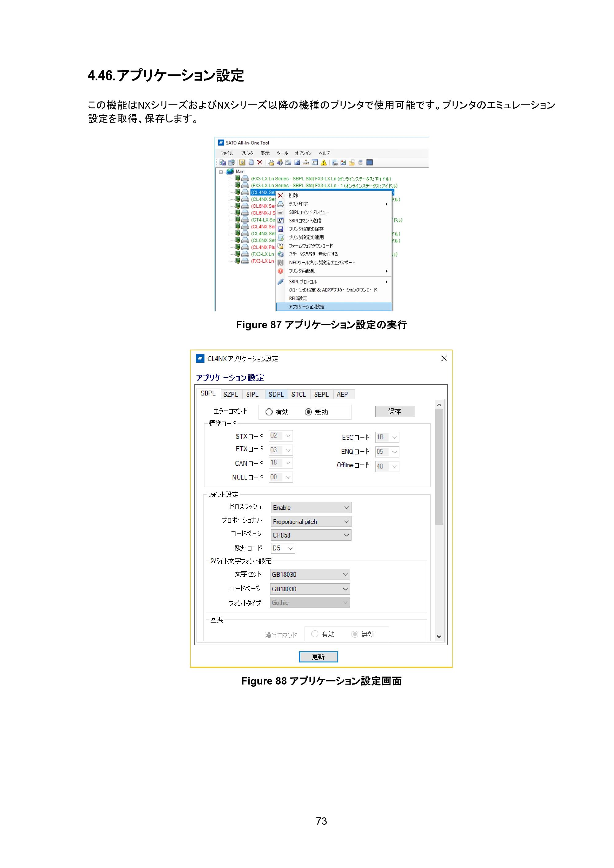The height and width of the screenshot is (868, 614).
Task: Open the ツール menu
Action: click(x=282, y=153)
